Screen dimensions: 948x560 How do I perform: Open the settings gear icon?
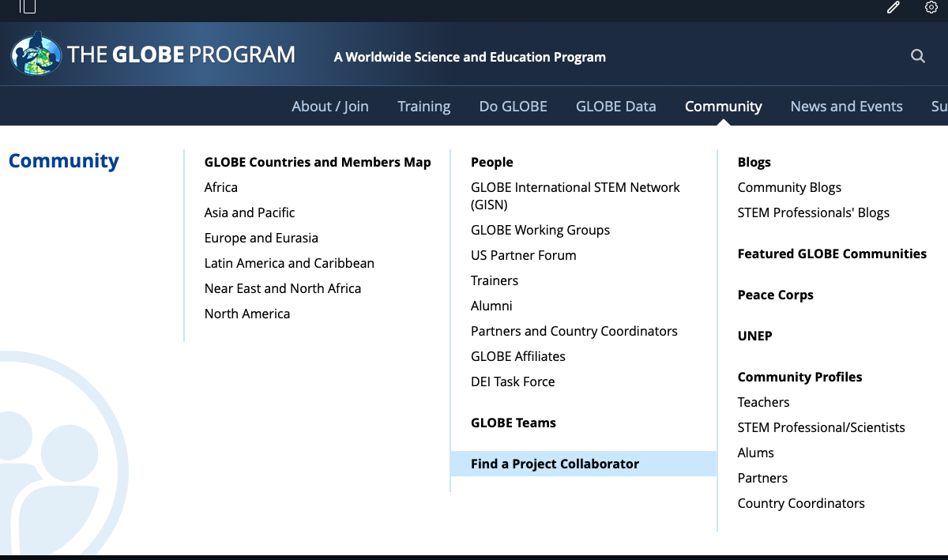931,8
